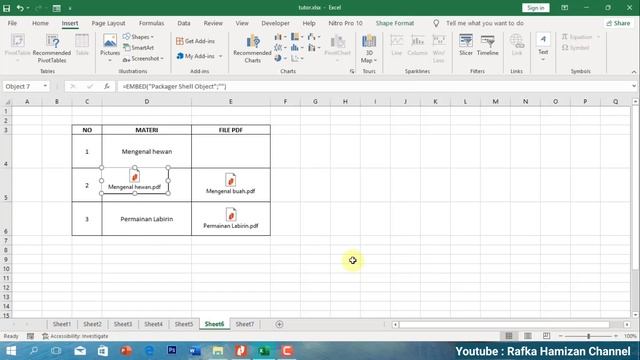Screen dimensions: 640x360
Task: Open Photoshop from the taskbar
Action: [x=172, y=351]
